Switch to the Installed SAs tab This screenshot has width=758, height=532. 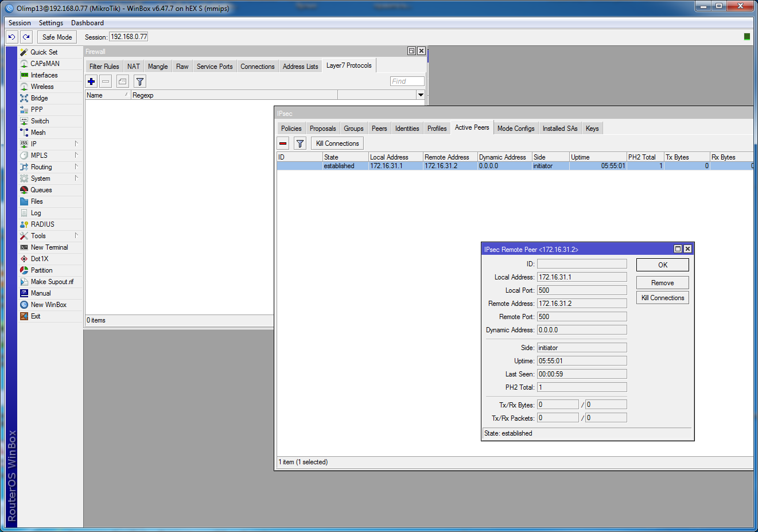pyautogui.click(x=560, y=129)
